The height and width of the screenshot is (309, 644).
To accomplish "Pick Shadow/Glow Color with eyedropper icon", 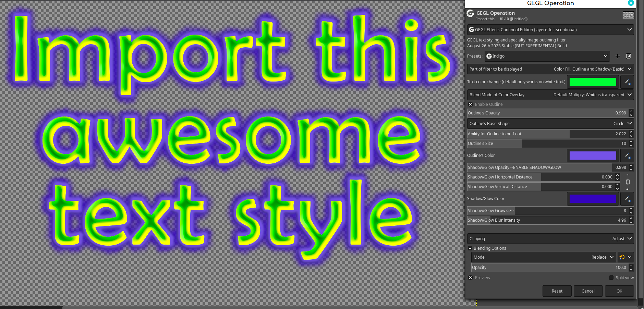I will 627,199.
